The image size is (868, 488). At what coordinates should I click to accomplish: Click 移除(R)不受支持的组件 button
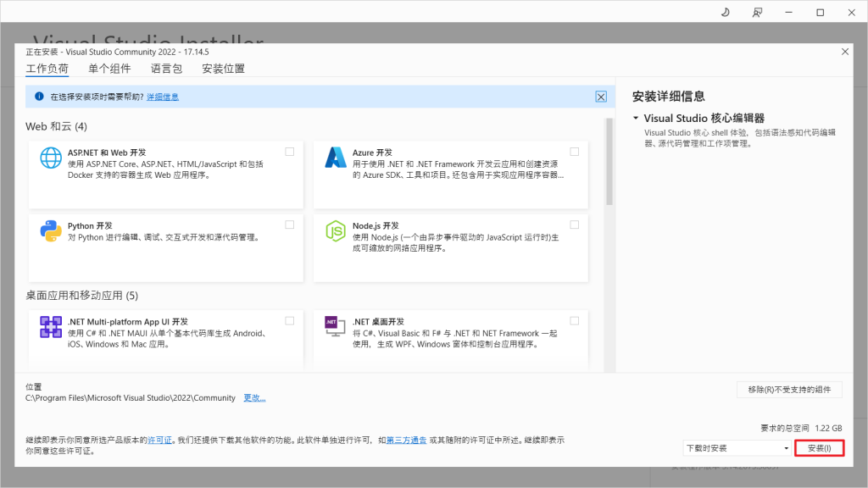click(x=789, y=390)
